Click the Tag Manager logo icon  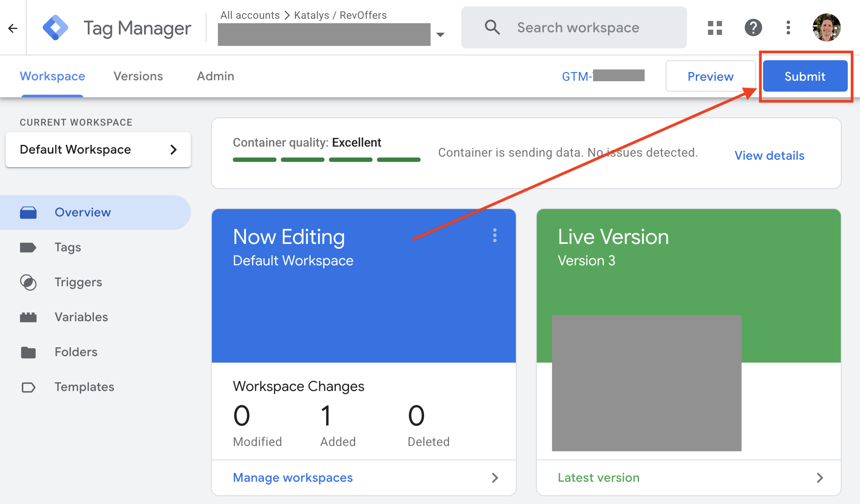(55, 28)
